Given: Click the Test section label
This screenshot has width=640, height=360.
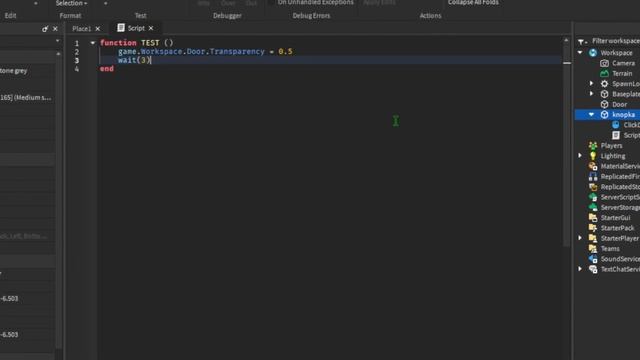Looking at the screenshot, I should [x=140, y=16].
